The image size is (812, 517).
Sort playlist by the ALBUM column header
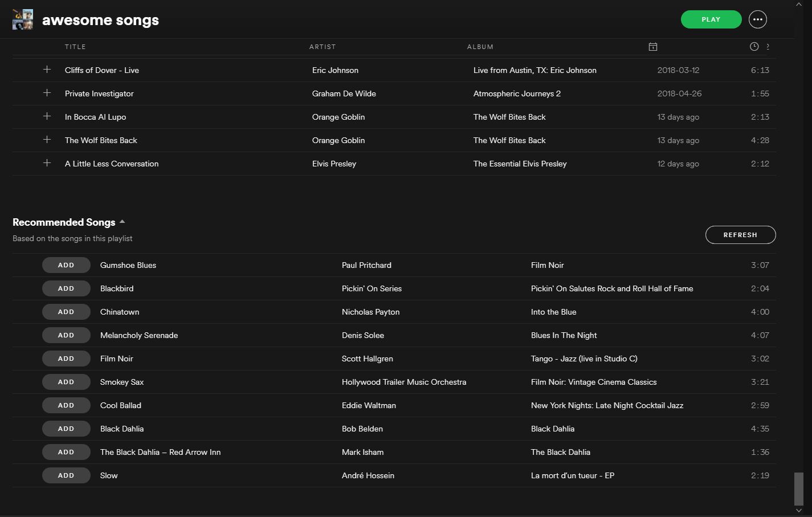(480, 47)
